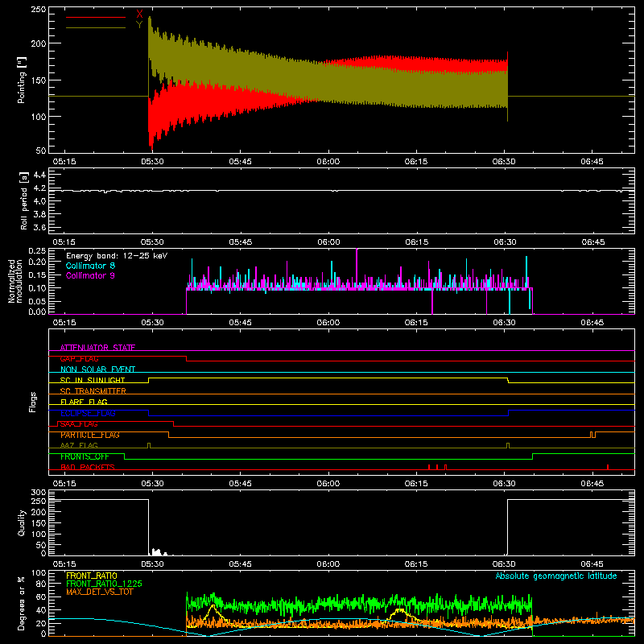Screen dimensions: 644x644
Task: Click the PARTICLE_FLAG pulse near 06:45
Action: tap(593, 435)
